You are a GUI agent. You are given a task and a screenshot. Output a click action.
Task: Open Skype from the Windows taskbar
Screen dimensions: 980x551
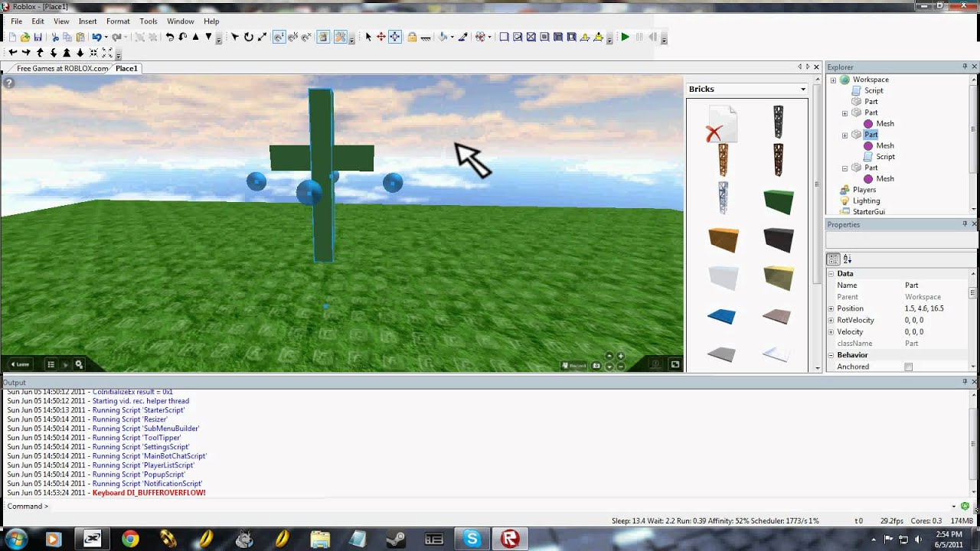(x=472, y=540)
